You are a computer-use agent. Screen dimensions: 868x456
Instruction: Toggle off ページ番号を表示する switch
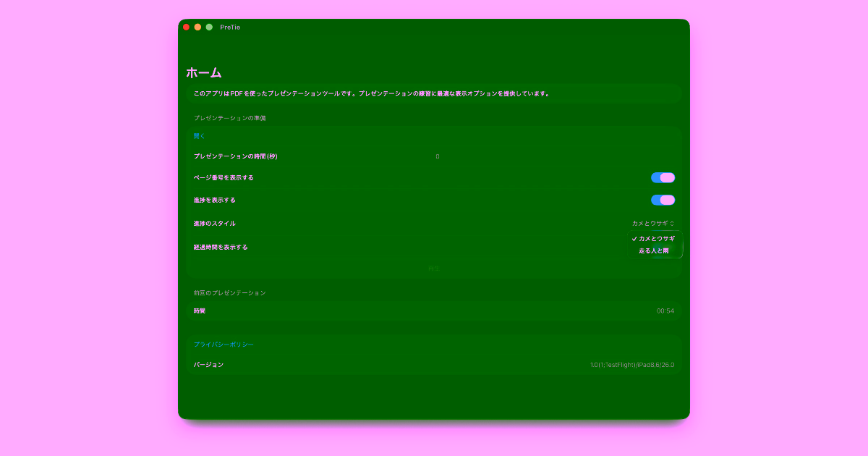point(663,178)
